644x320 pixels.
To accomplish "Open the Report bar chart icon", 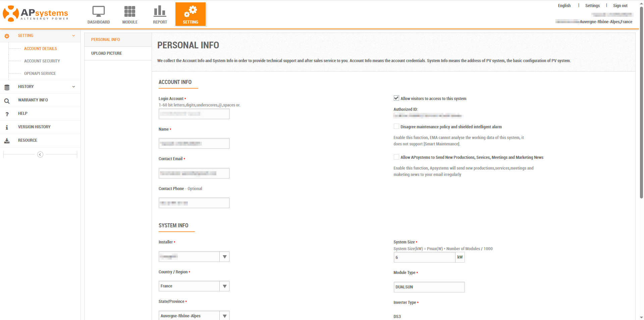I will point(160,11).
